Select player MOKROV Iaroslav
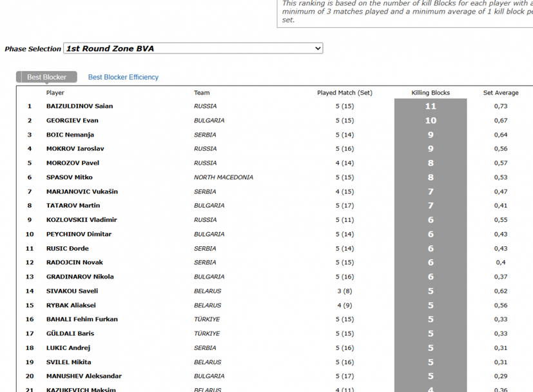 tap(75, 148)
